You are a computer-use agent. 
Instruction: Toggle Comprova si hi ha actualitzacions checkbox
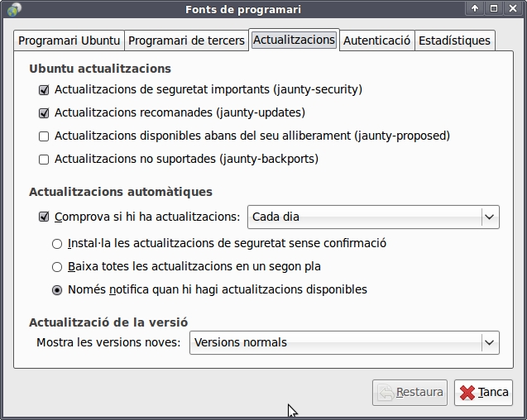pos(44,217)
